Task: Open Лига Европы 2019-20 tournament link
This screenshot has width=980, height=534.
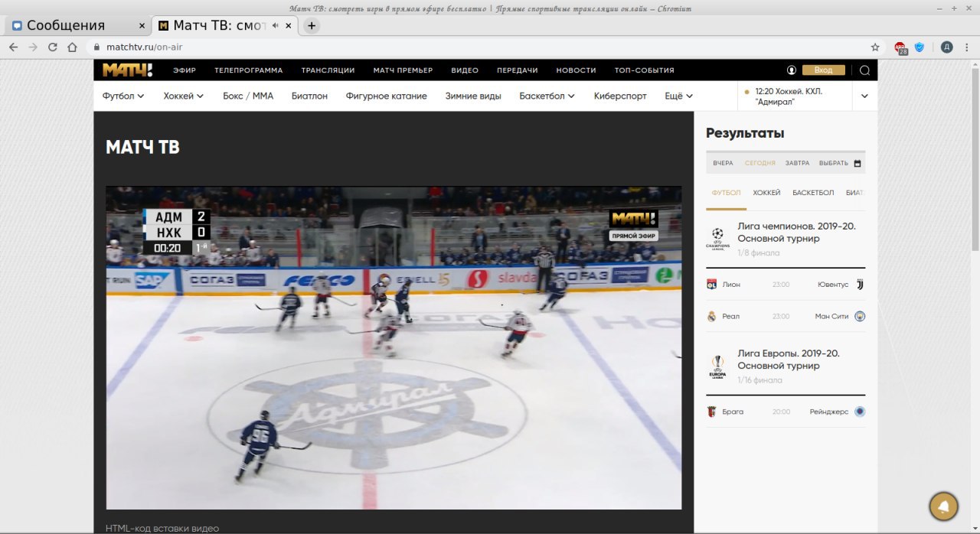Action: coord(789,360)
